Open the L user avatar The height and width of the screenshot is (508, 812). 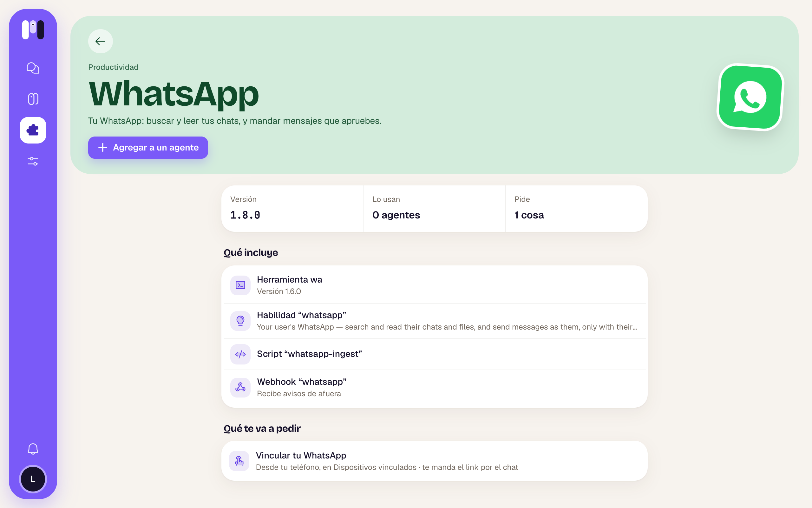click(x=33, y=479)
